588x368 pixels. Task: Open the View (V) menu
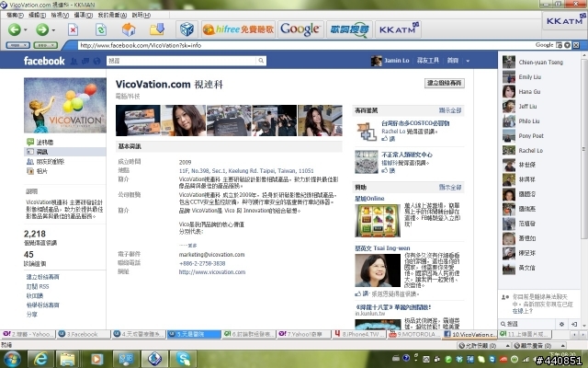click(x=60, y=15)
